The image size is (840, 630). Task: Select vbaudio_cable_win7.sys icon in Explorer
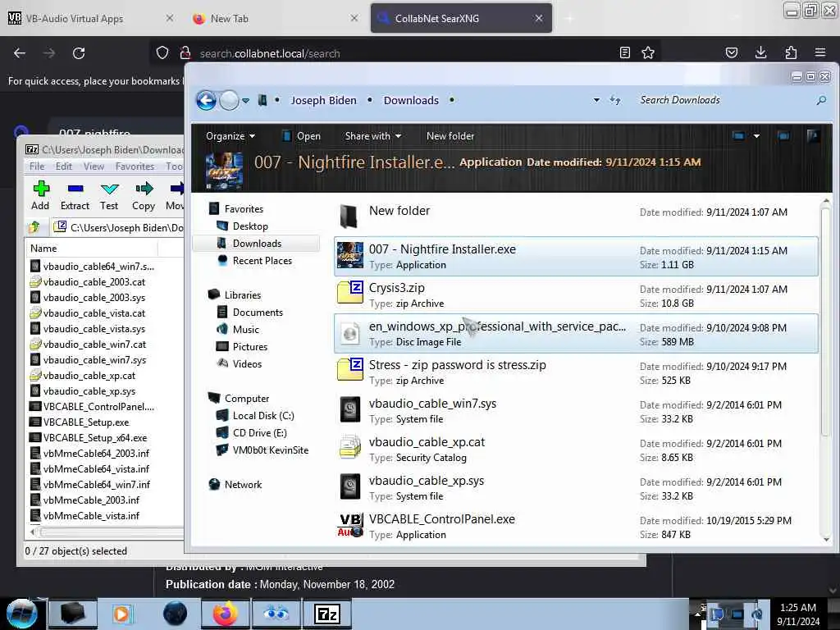pos(349,410)
